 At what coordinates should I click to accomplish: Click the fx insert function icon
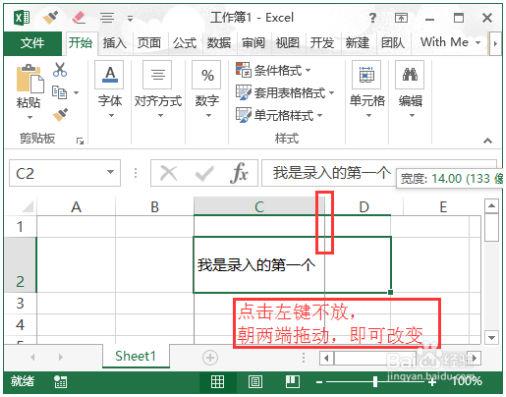tap(239, 173)
